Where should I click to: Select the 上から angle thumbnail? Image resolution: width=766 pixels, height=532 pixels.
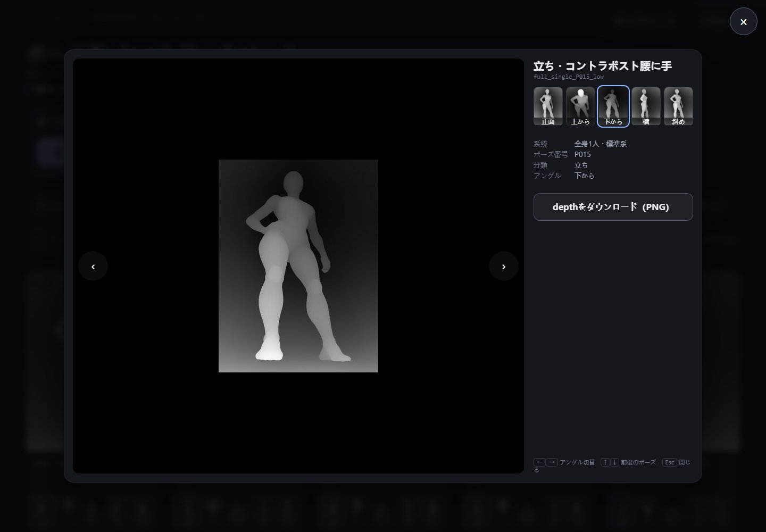[580, 106]
